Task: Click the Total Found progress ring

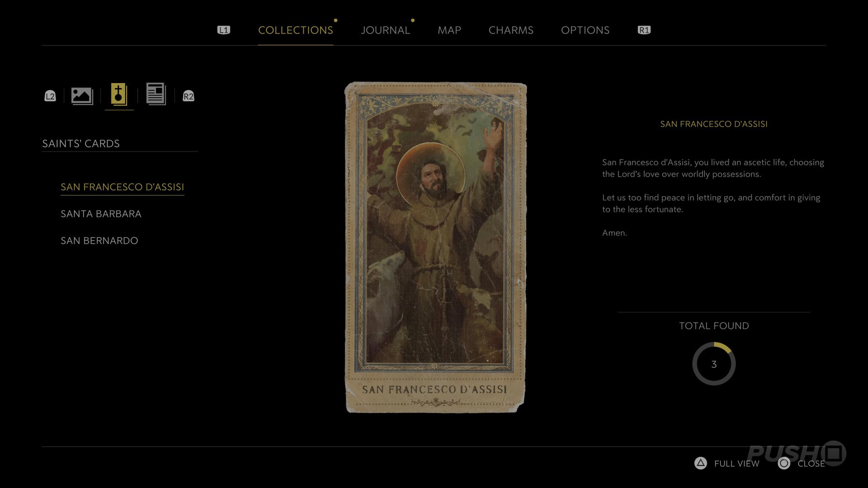Action: [714, 364]
